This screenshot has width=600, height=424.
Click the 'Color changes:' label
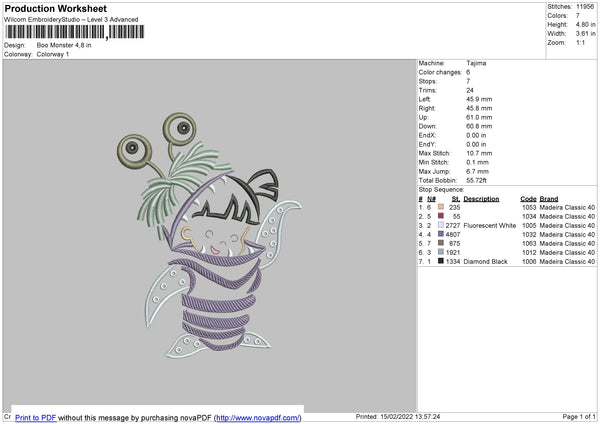[x=440, y=72]
